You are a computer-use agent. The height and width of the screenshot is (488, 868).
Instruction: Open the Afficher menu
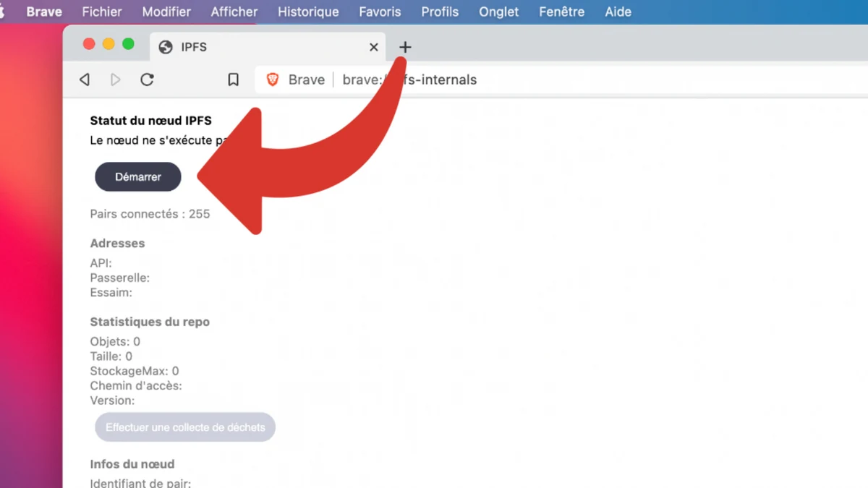[234, 12]
